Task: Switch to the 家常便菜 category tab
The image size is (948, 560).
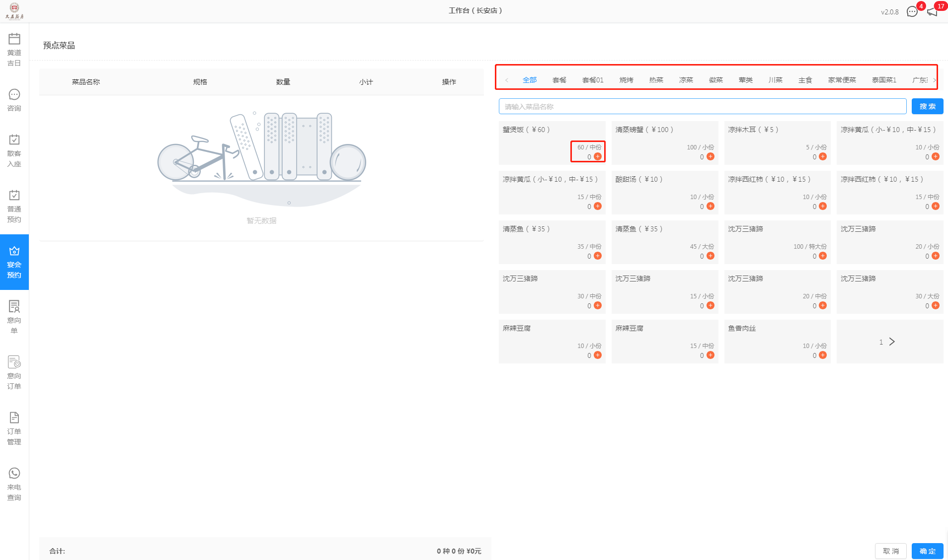Action: pos(842,80)
